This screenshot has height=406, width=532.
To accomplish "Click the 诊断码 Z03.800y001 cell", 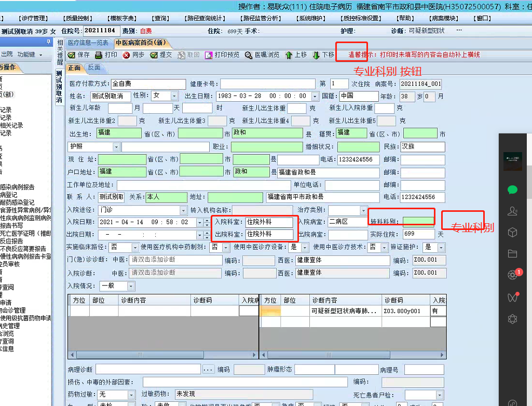I will point(406,311).
